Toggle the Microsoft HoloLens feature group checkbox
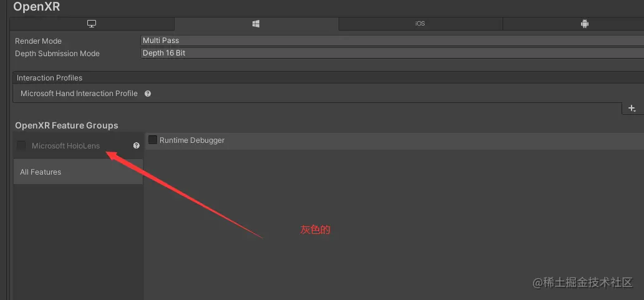The height and width of the screenshot is (300, 644). point(21,145)
